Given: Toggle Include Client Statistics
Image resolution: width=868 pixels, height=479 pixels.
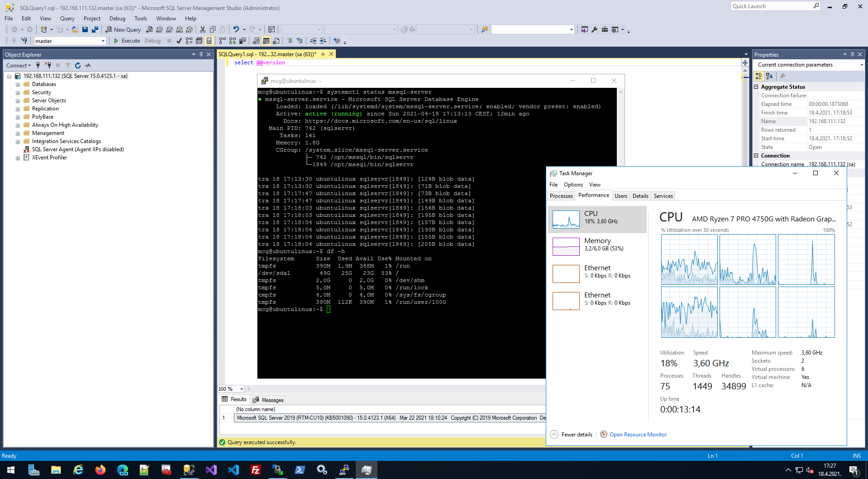Looking at the screenshot, I should (243, 41).
